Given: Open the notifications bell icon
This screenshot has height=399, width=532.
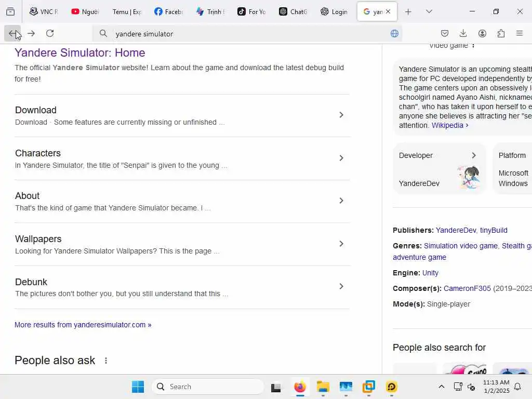Looking at the screenshot, I should (518, 387).
